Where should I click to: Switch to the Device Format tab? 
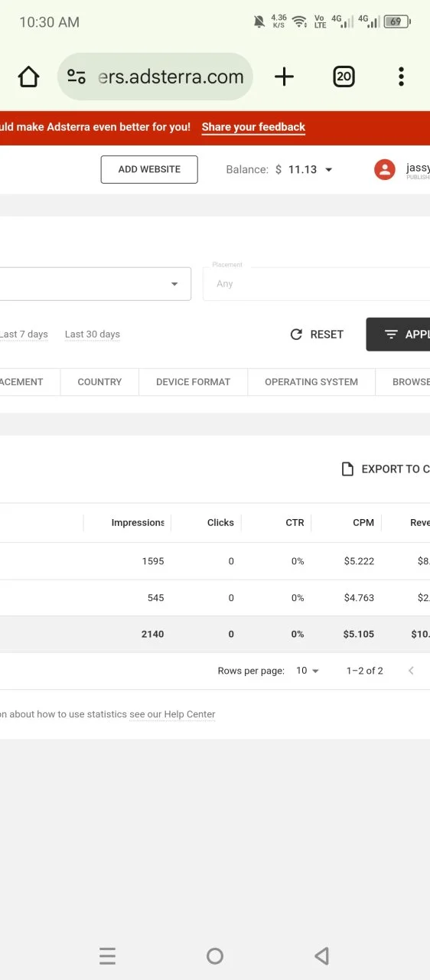tap(193, 382)
